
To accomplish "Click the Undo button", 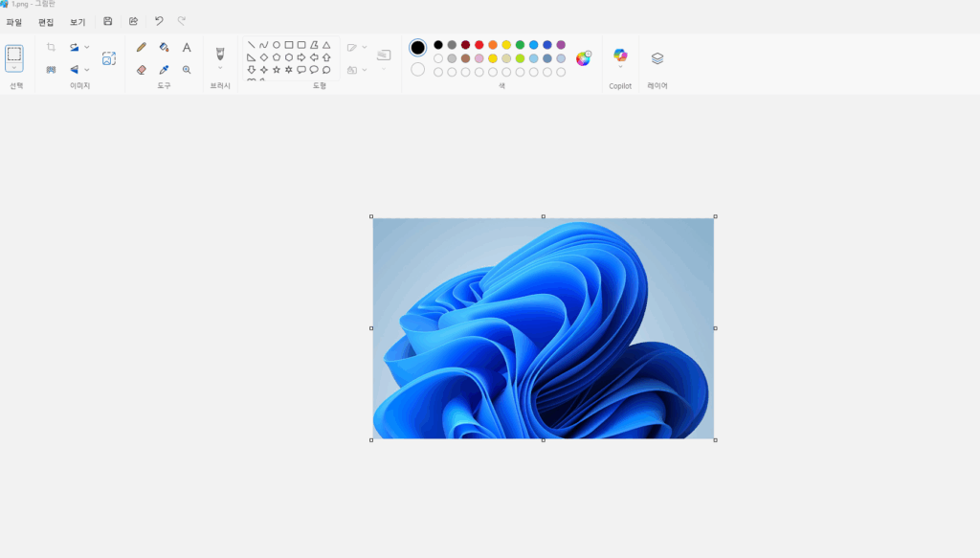I will (x=159, y=21).
